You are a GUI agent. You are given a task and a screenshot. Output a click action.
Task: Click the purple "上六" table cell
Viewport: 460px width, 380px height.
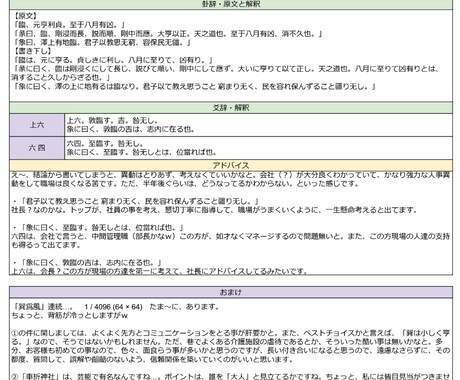pos(37,125)
